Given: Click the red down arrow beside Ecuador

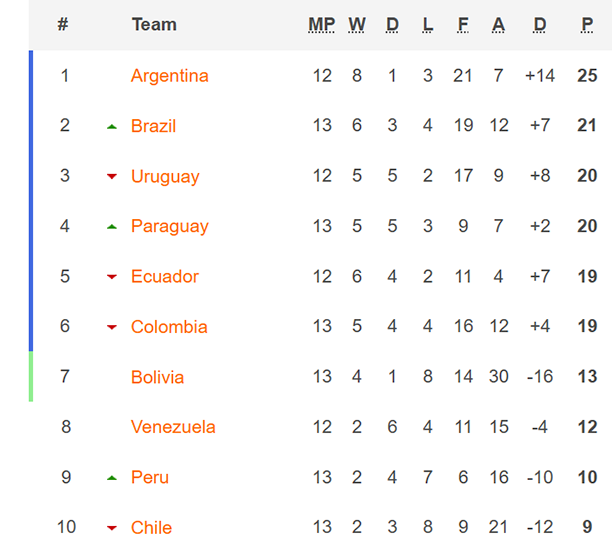Looking at the screenshot, I should pyautogui.click(x=112, y=277).
